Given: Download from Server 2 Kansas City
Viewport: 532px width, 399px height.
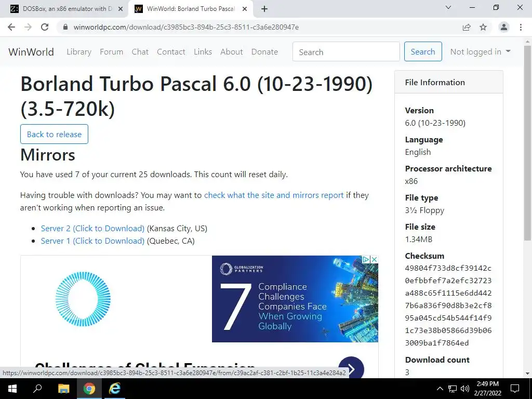Looking at the screenshot, I should pos(92,229).
